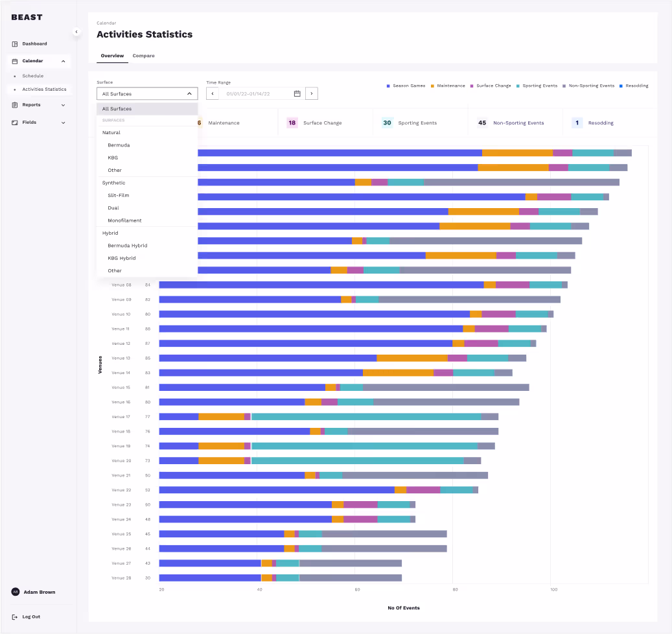Screen dimensions: 672x634
Task: Select the Natural surface group
Action: tap(147, 132)
